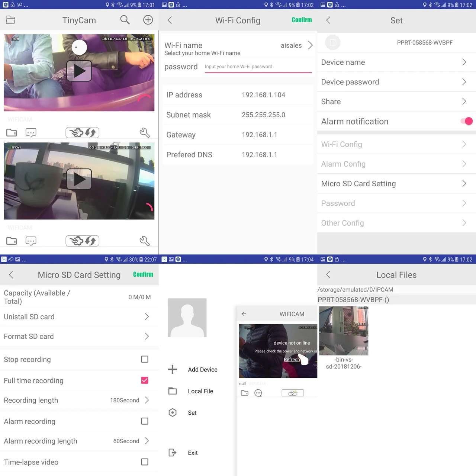Expand Micro SD Card Setting row

(396, 184)
